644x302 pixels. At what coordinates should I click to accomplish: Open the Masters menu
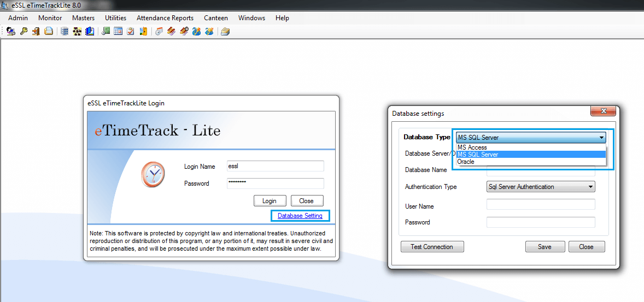pos(84,18)
